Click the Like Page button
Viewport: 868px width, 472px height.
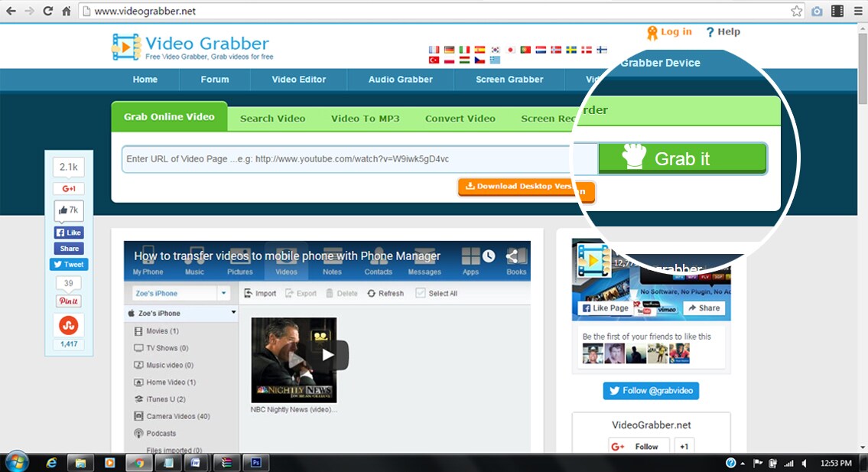tap(605, 308)
